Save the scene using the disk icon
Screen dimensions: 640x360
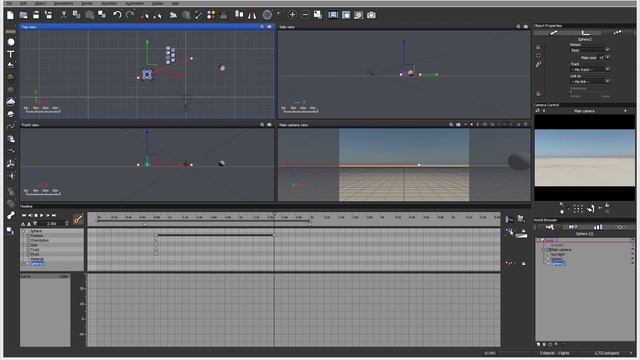(36, 15)
